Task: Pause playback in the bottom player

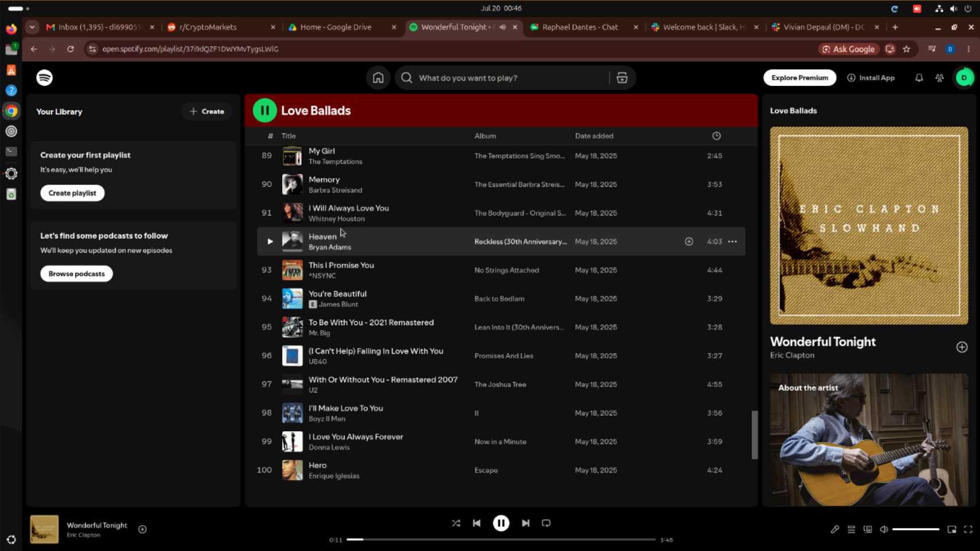Action: [x=501, y=523]
